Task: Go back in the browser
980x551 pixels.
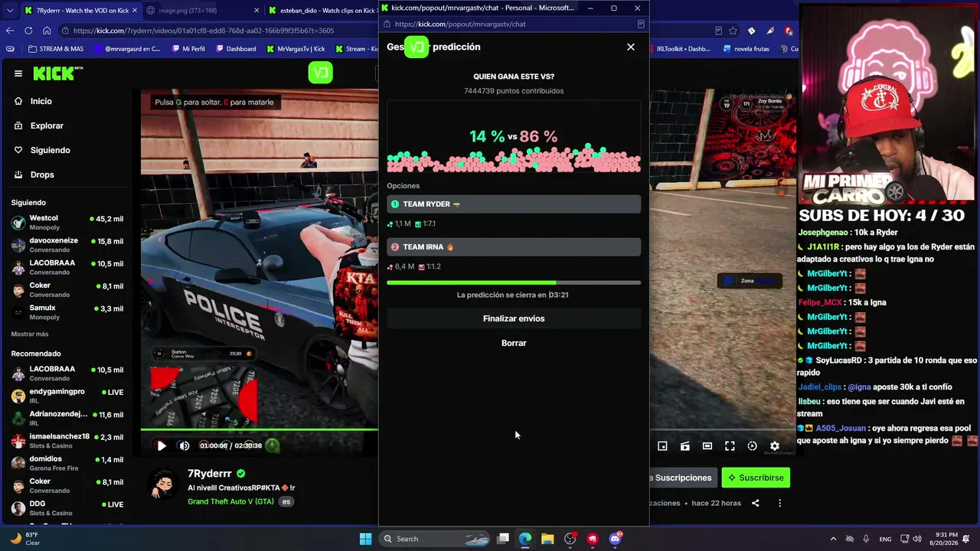Action: point(10,31)
